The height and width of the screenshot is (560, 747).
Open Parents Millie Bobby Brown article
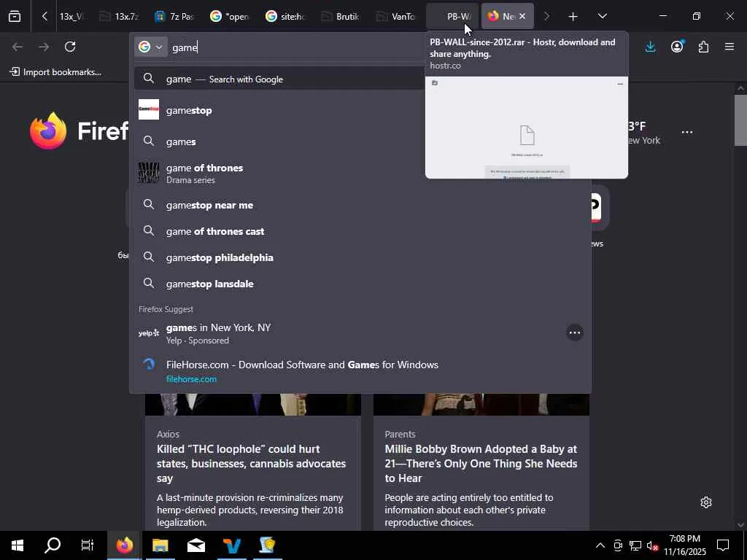(x=481, y=463)
